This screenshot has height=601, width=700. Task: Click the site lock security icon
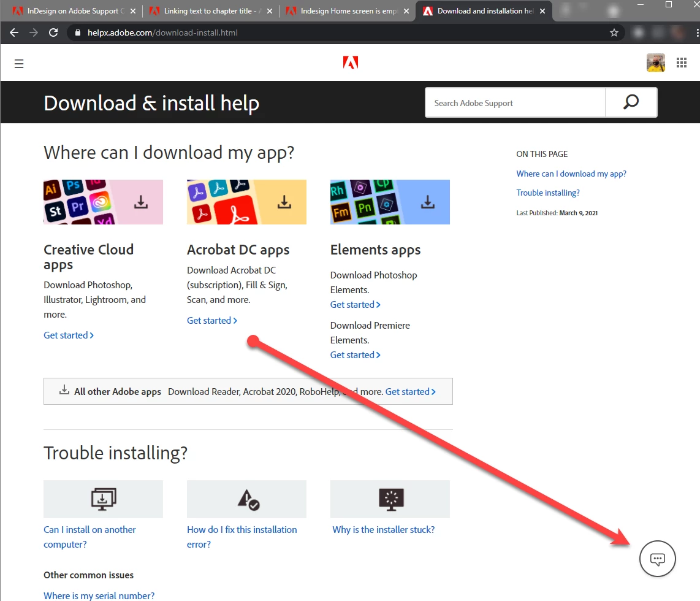78,33
